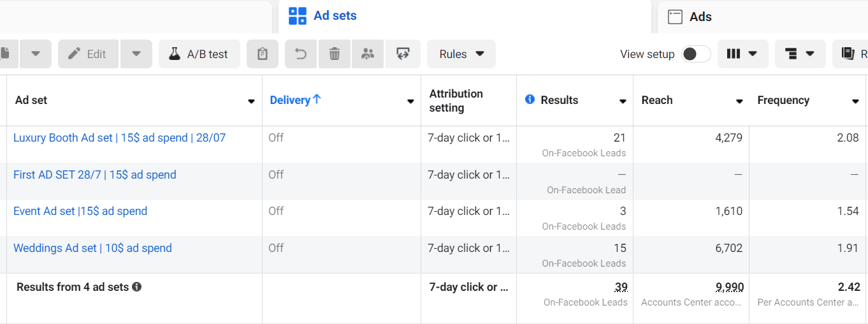Click the duplicate ad set icon
This screenshot has height=324, width=868.
click(5, 54)
